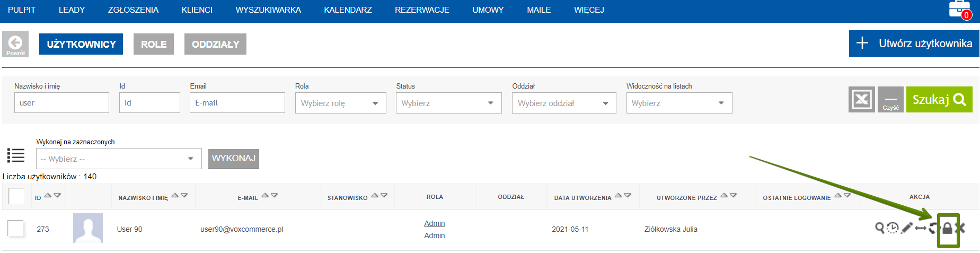Click Utwórz użytkownika button

click(x=914, y=43)
